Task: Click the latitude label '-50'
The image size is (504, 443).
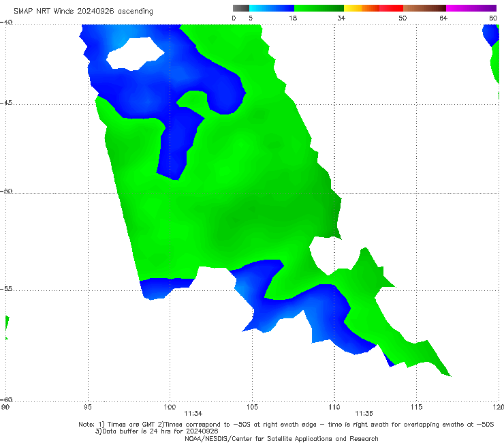Action: click(x=6, y=191)
